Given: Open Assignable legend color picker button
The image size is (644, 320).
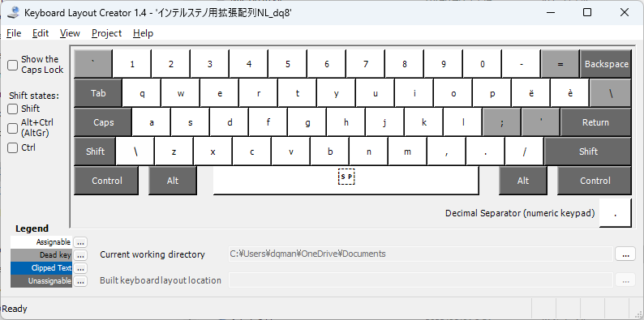Looking at the screenshot, I should [80, 242].
